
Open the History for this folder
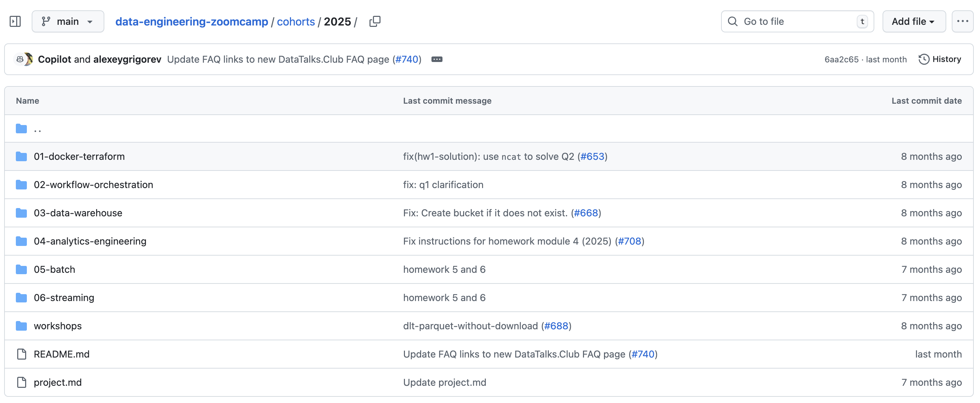(940, 59)
